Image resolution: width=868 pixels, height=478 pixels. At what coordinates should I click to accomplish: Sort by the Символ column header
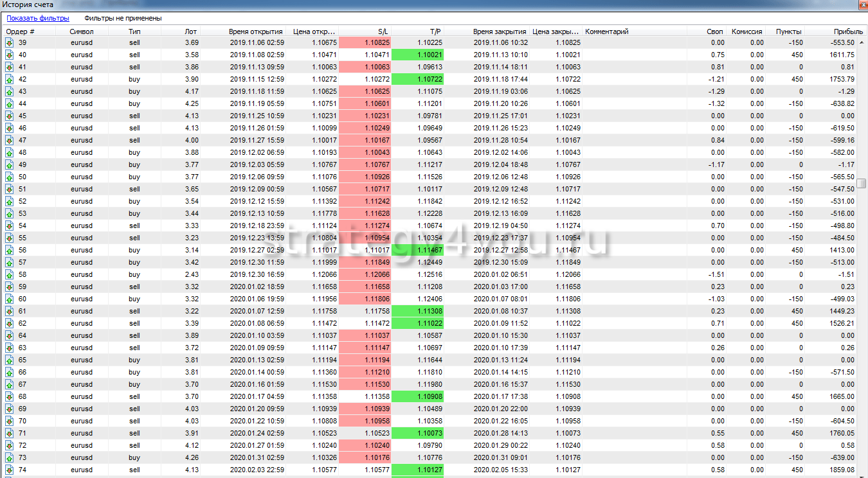pos(82,31)
